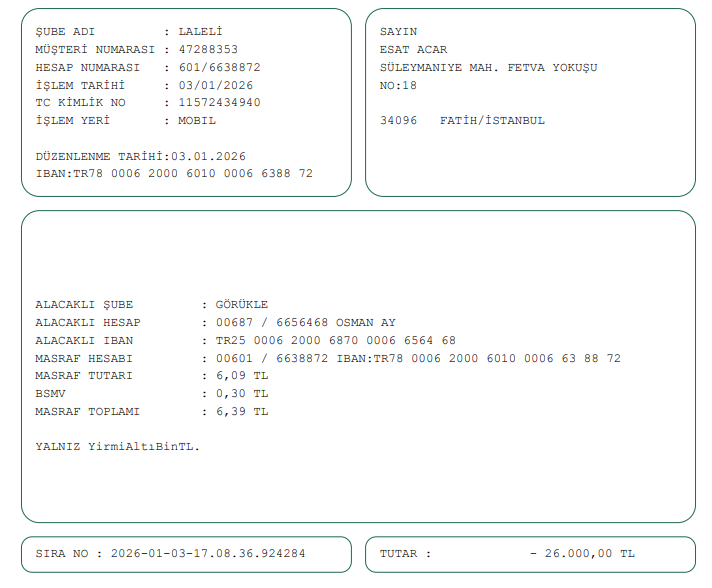Image resolution: width=712 pixels, height=588 pixels.
Task: Select the account number 601/6638872
Action: click(219, 67)
